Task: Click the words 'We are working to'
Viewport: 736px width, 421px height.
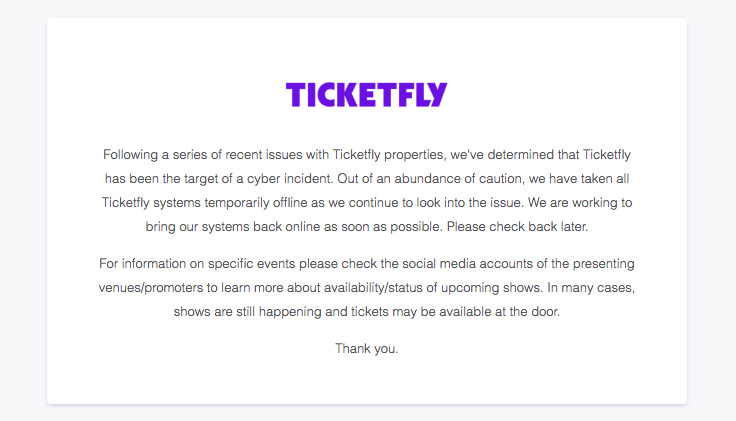Action: click(x=580, y=203)
